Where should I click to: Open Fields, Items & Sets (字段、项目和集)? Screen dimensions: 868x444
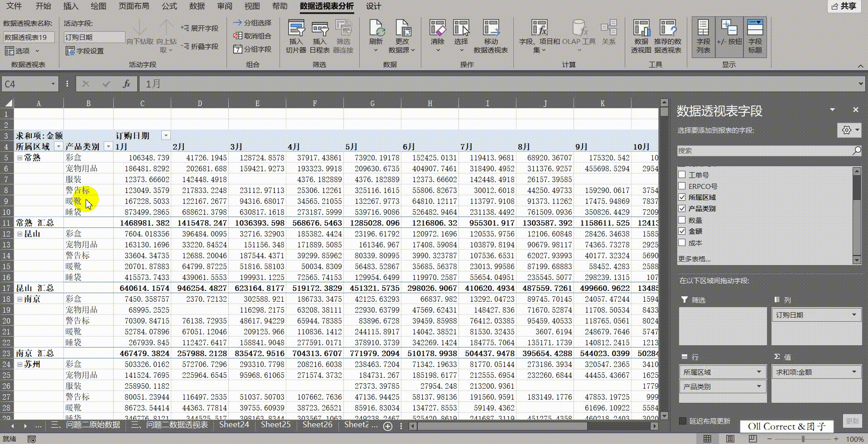point(539,36)
